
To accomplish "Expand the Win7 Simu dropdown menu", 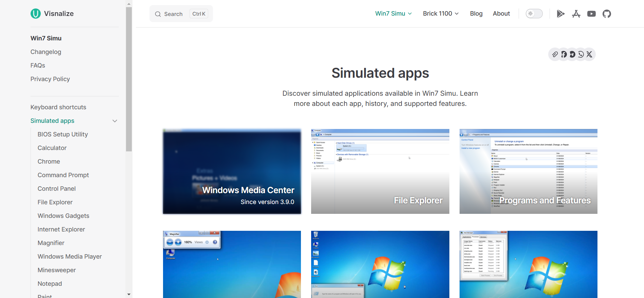I will click(x=393, y=14).
